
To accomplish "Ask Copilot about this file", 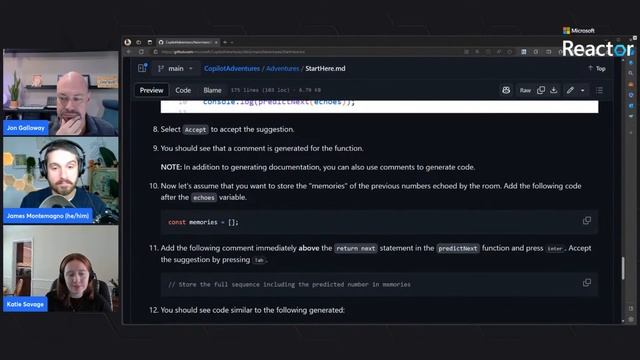I will tap(506, 90).
